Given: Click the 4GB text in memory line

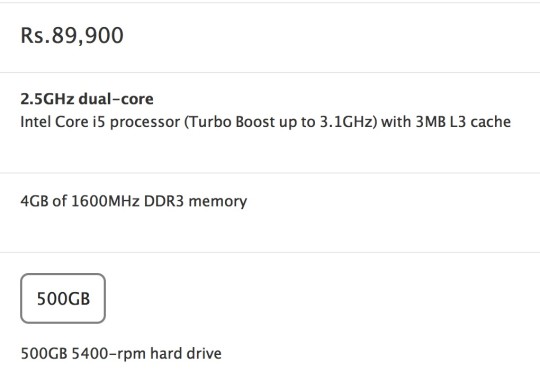Looking at the screenshot, I should [34, 201].
